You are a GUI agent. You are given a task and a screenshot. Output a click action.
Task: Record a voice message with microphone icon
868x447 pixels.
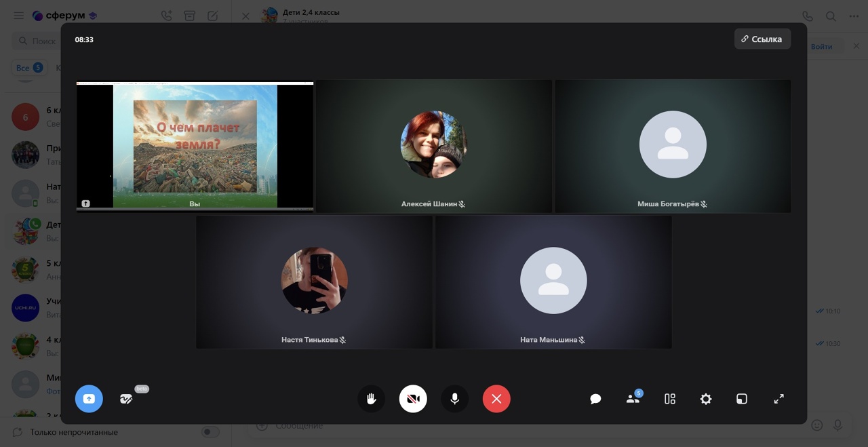pos(838,425)
